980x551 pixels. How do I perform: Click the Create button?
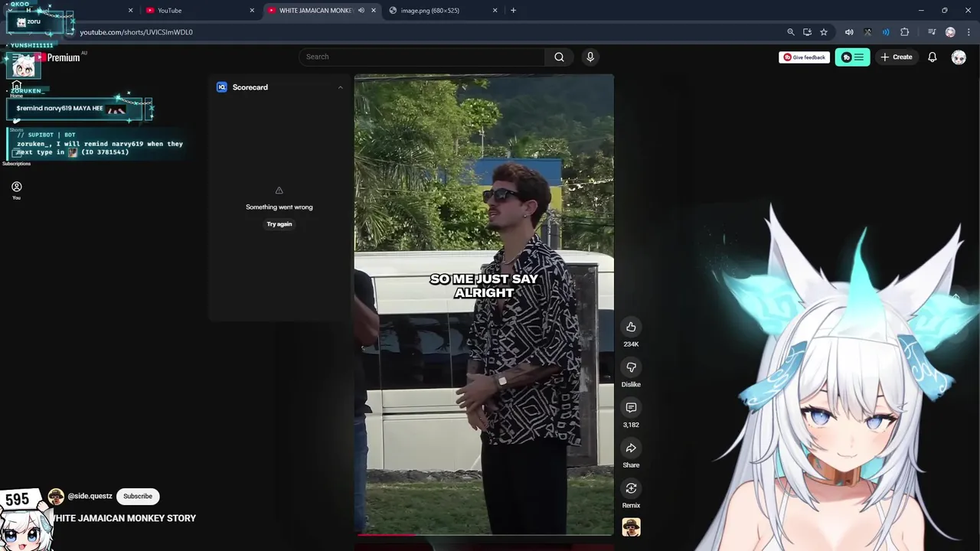(x=897, y=57)
